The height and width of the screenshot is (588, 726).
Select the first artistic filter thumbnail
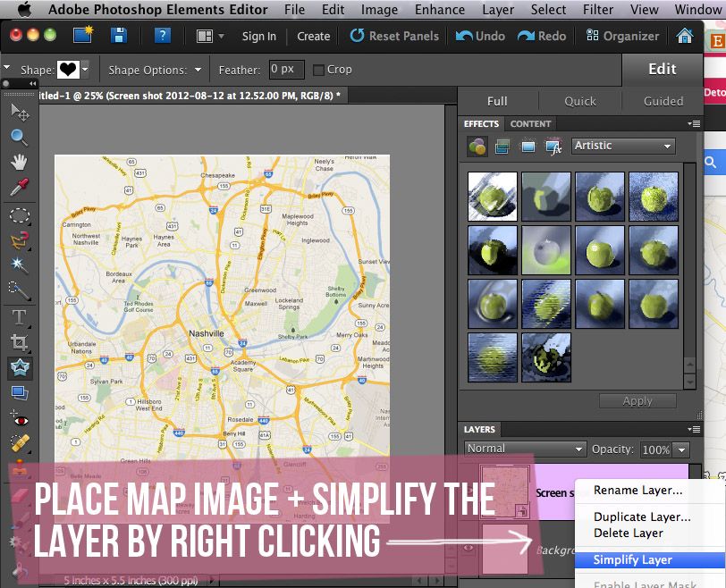click(x=492, y=197)
